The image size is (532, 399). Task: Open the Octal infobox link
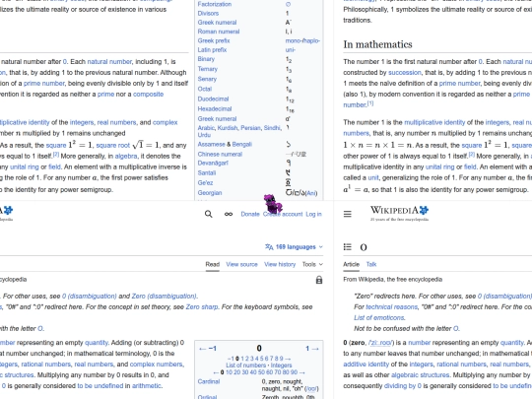(x=205, y=89)
